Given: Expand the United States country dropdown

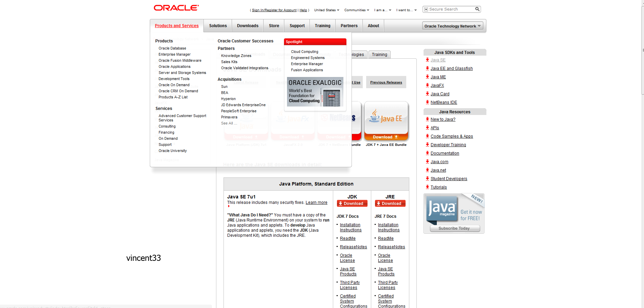Looking at the screenshot, I should pyautogui.click(x=326, y=10).
